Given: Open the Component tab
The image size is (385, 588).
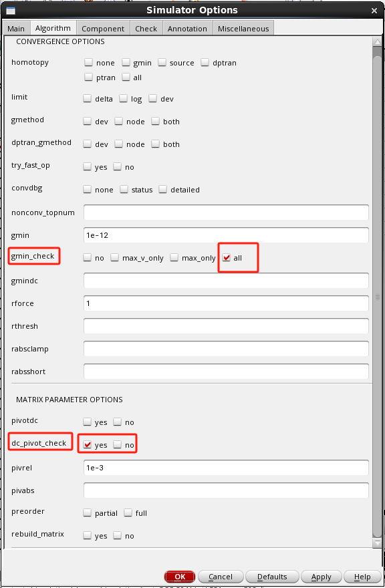Looking at the screenshot, I should coord(103,29).
